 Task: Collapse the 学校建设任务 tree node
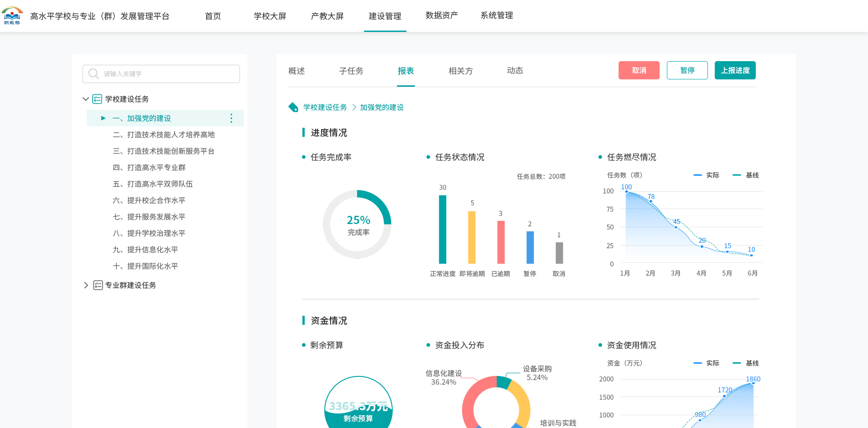coord(85,99)
